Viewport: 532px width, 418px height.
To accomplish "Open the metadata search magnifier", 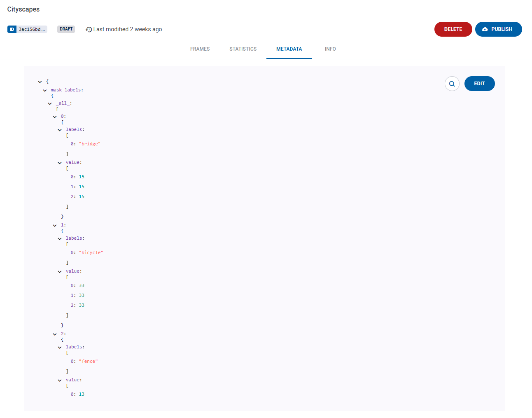I will coord(452,84).
